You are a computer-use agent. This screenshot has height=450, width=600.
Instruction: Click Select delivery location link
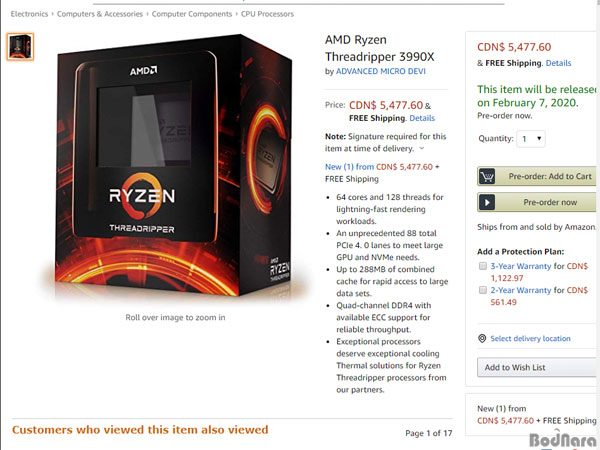pyautogui.click(x=530, y=339)
